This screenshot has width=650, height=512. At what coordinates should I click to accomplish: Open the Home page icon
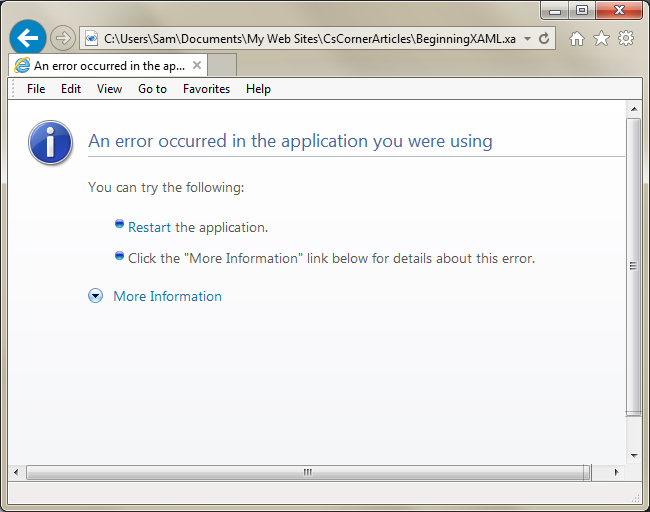tap(577, 38)
